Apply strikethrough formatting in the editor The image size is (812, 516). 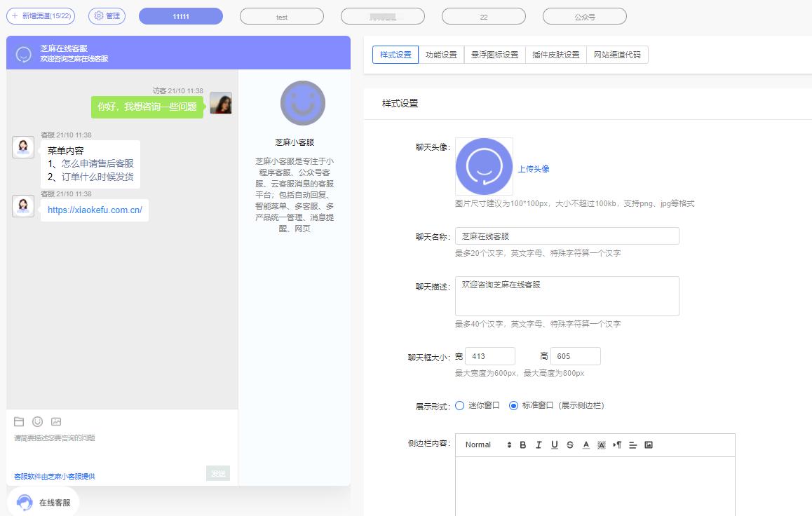tap(569, 444)
